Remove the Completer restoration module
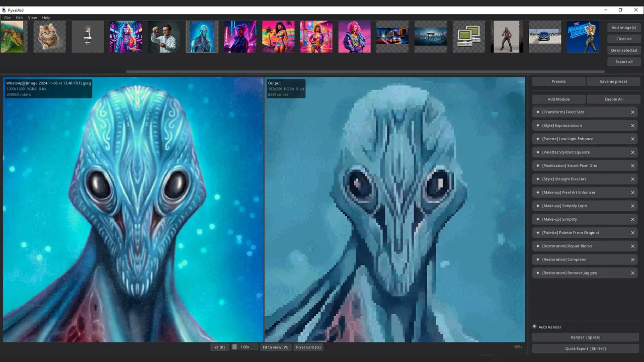 tap(632, 259)
